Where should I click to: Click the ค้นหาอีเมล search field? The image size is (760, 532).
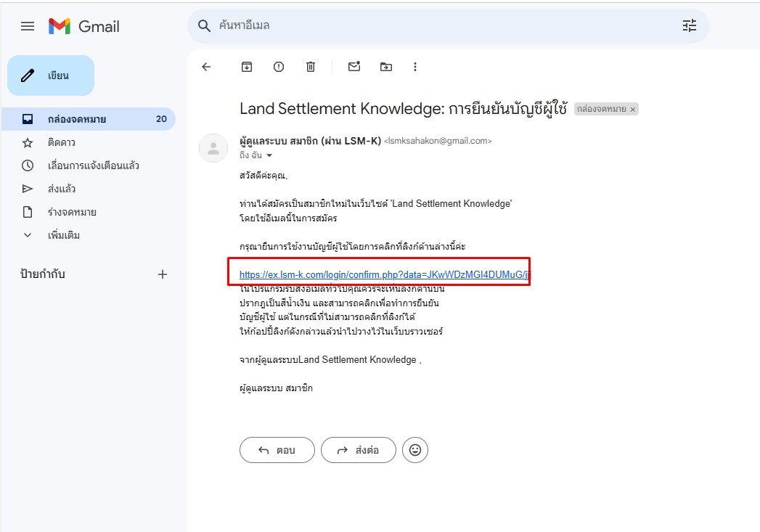click(436, 26)
